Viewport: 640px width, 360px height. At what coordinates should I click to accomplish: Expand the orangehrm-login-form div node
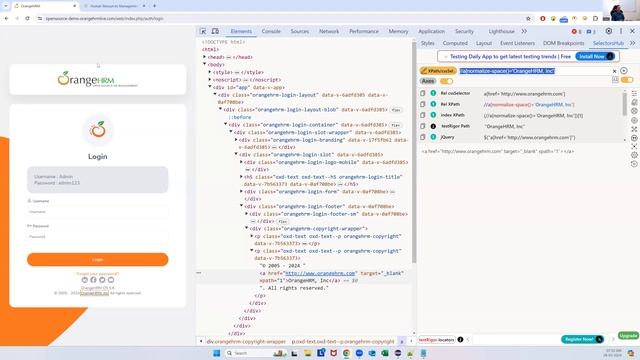pos(241,191)
